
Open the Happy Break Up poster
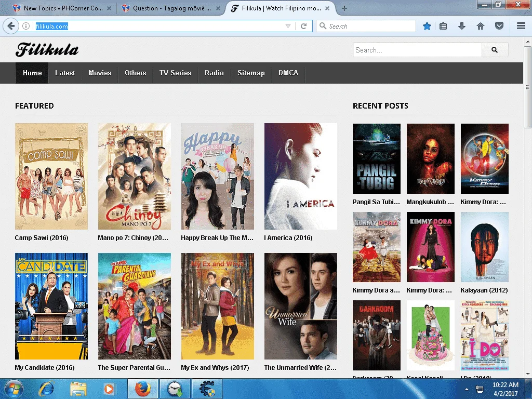coord(218,177)
